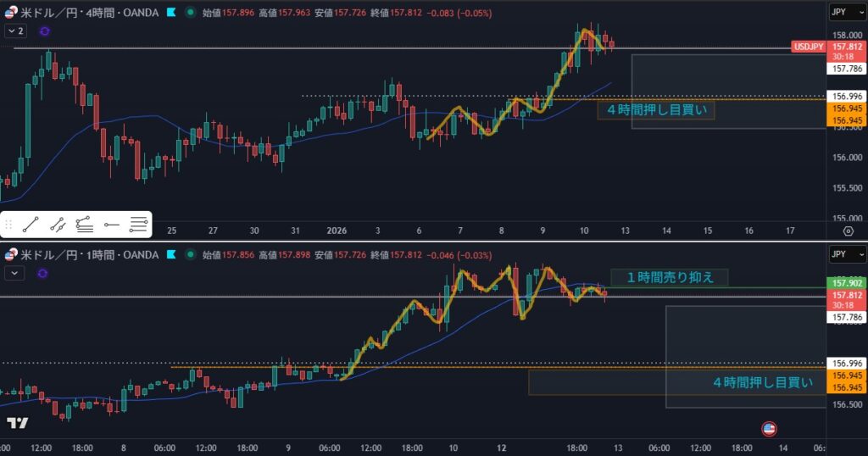
Task: Toggle the cyan flag on 1-hour chart
Action: [171, 254]
